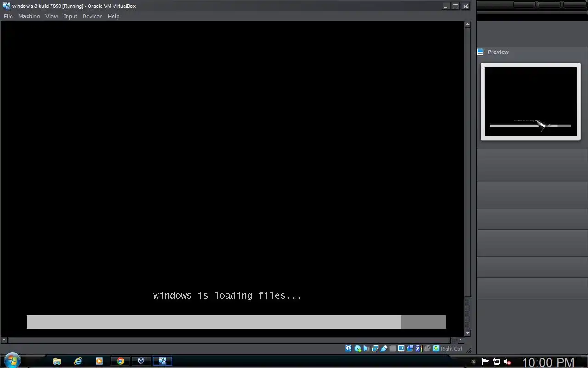Click the network adapters status icon

[375, 349]
